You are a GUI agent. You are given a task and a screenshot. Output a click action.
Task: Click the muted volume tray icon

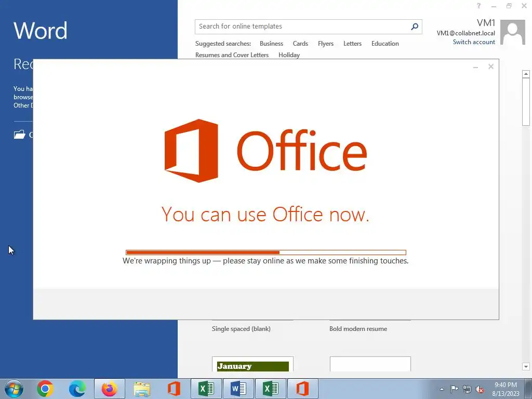tap(480, 389)
